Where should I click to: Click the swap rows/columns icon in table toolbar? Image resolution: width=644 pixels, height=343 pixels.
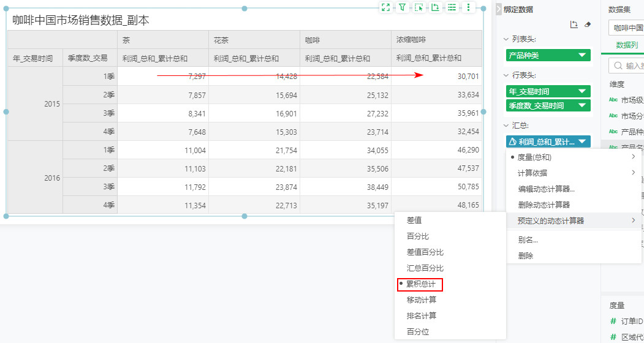click(x=435, y=7)
